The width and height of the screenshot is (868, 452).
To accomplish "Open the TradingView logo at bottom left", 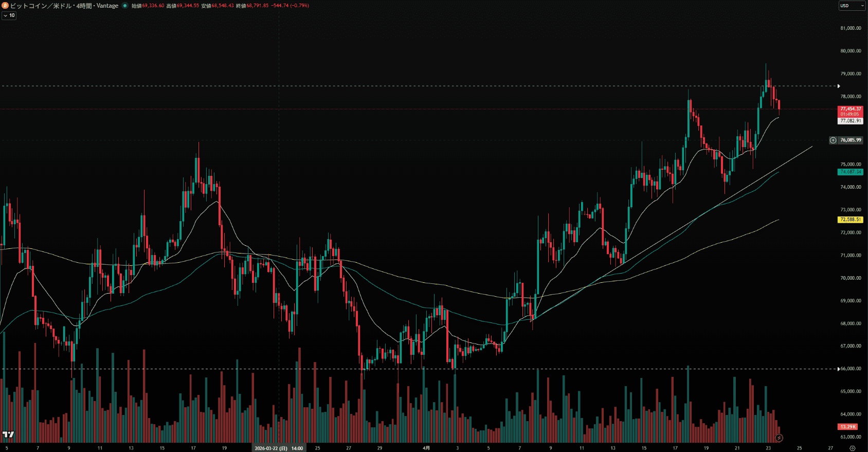I will [x=8, y=435].
